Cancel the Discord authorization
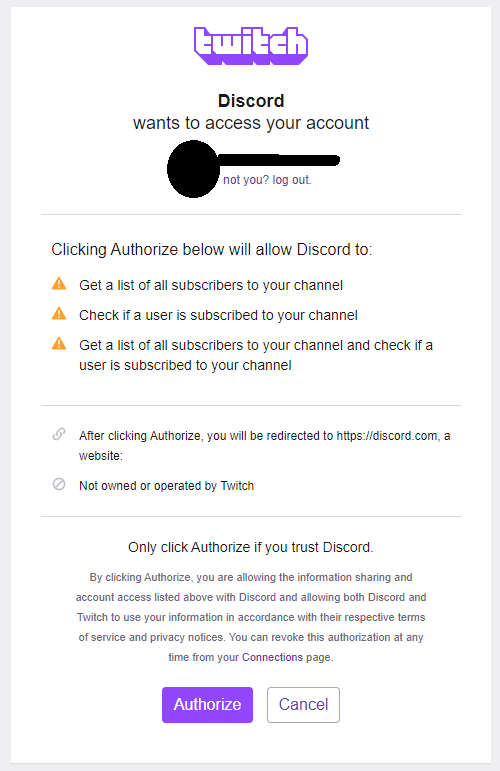The width and height of the screenshot is (500, 771). pos(303,705)
